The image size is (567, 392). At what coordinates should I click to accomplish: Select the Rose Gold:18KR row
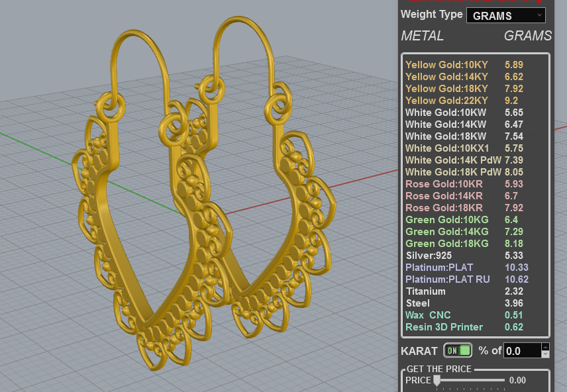(x=476, y=208)
